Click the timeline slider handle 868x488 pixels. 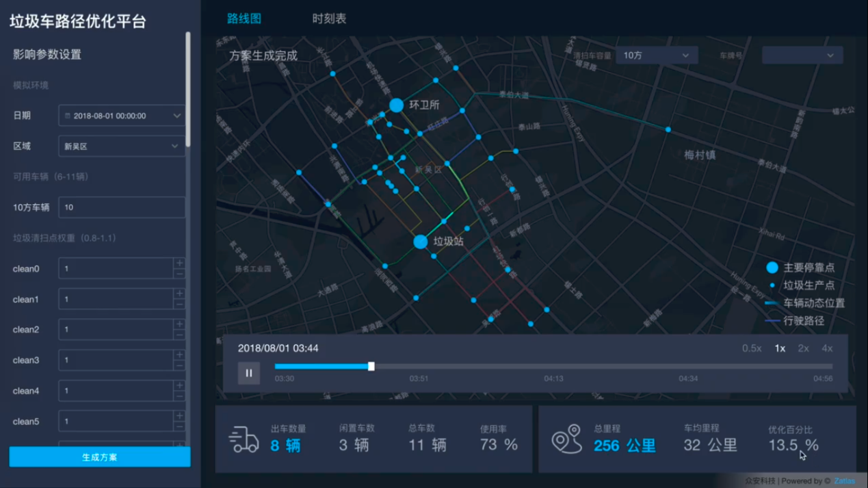pyautogui.click(x=371, y=366)
